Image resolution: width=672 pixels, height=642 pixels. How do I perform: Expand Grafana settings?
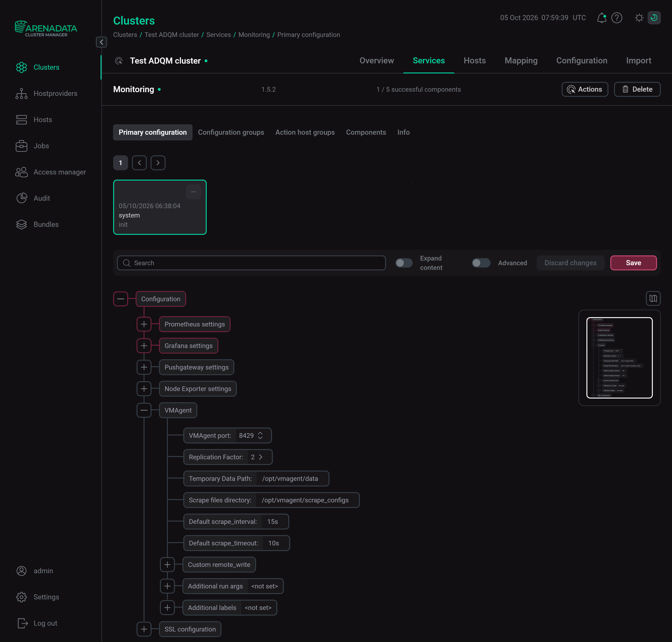[144, 346]
